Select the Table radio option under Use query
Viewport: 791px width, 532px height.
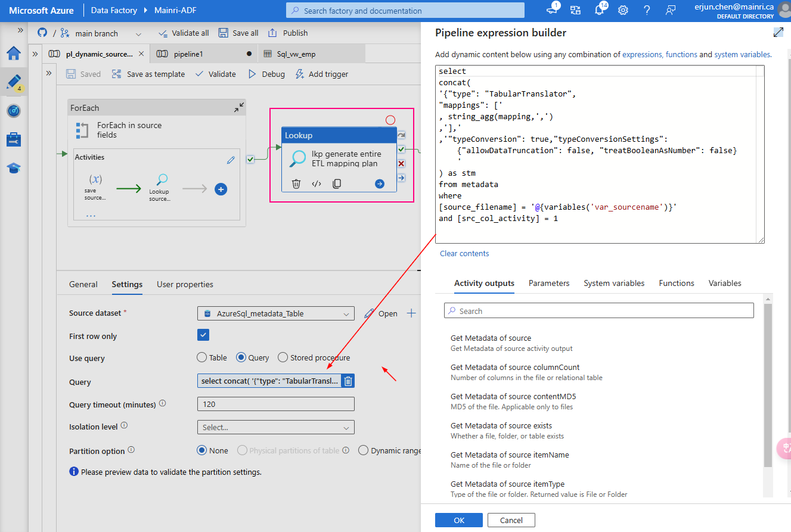[x=201, y=357]
